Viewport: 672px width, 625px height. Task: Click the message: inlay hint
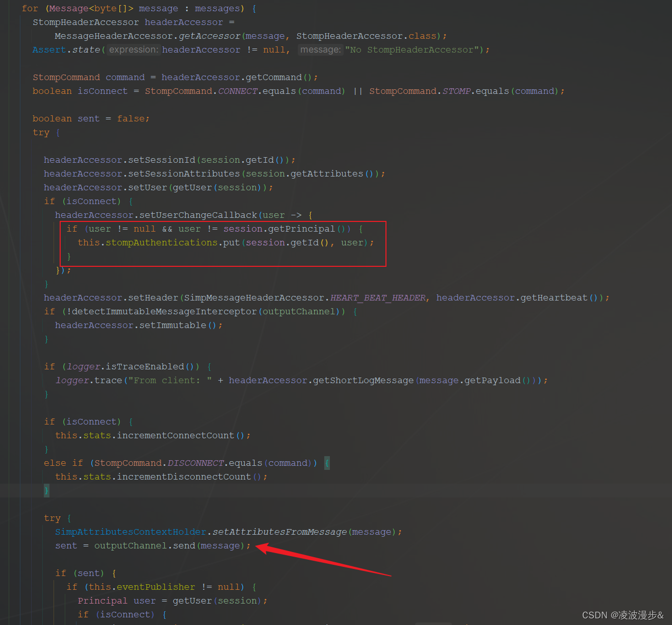[x=320, y=49]
